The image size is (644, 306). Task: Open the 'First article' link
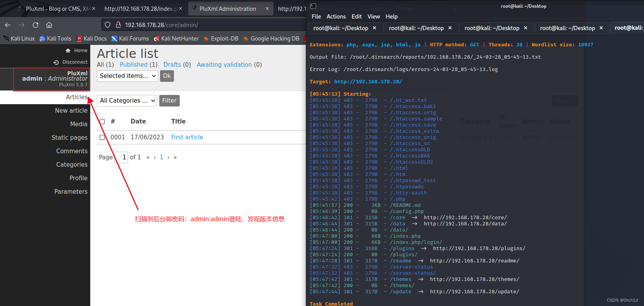187,137
